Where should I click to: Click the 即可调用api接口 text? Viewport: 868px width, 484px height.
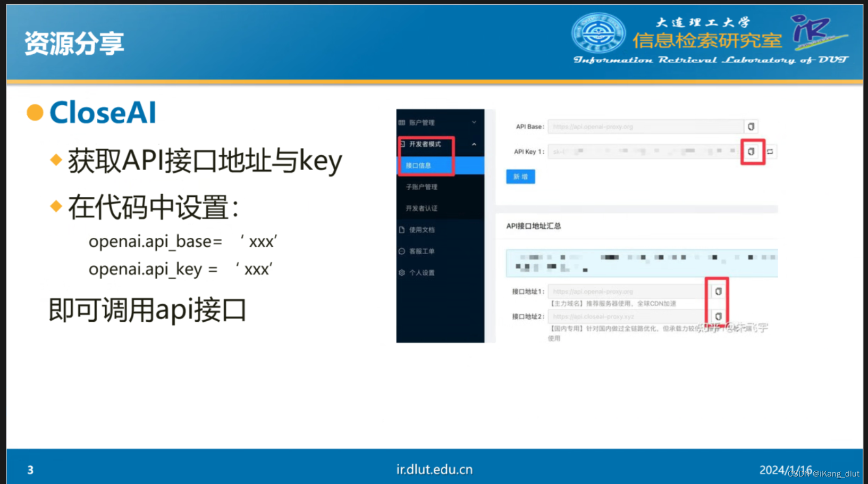148,310
